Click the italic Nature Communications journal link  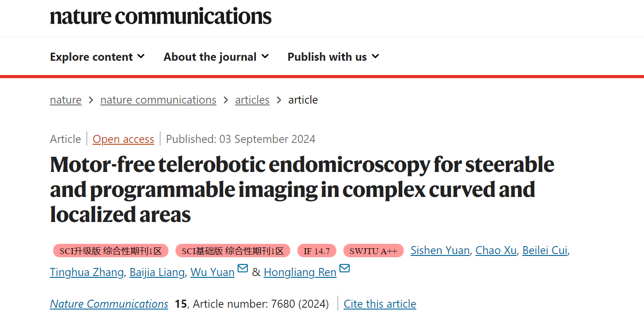109,304
